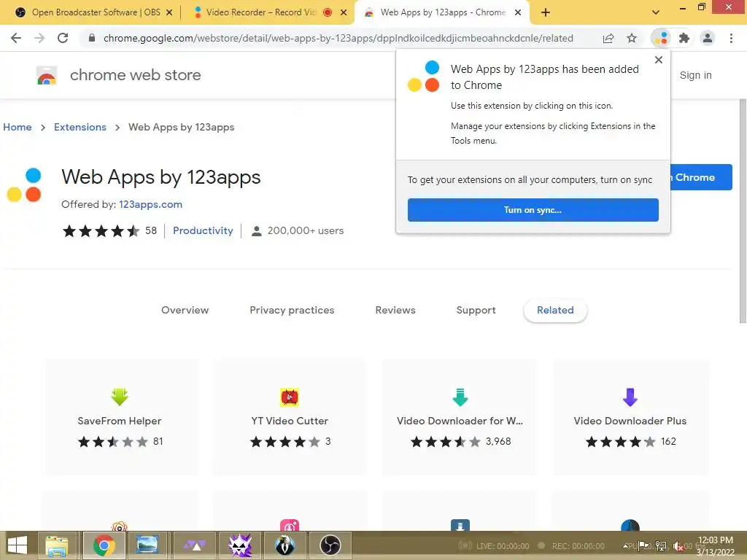Click the purple Video Downloader Plus icon

coord(630,397)
